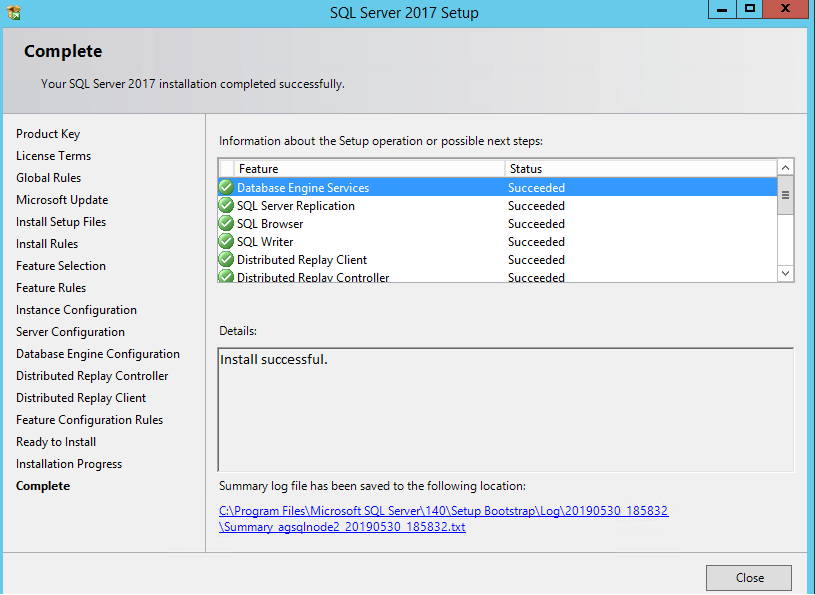Click Distributed Replay Controller in sidebar steps
815x595 pixels.
(x=92, y=376)
